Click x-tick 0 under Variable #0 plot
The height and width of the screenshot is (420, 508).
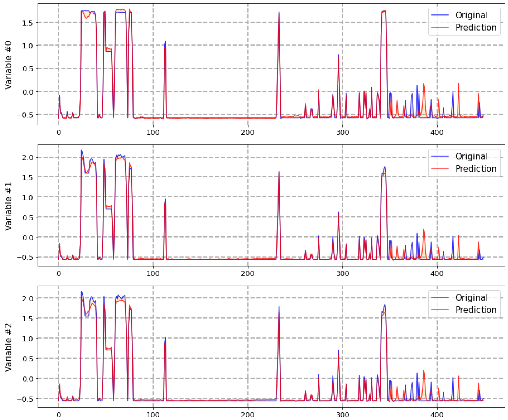[x=59, y=132]
